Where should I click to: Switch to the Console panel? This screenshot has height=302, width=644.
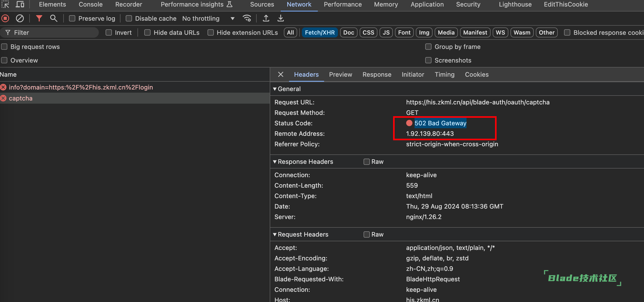pos(91,4)
